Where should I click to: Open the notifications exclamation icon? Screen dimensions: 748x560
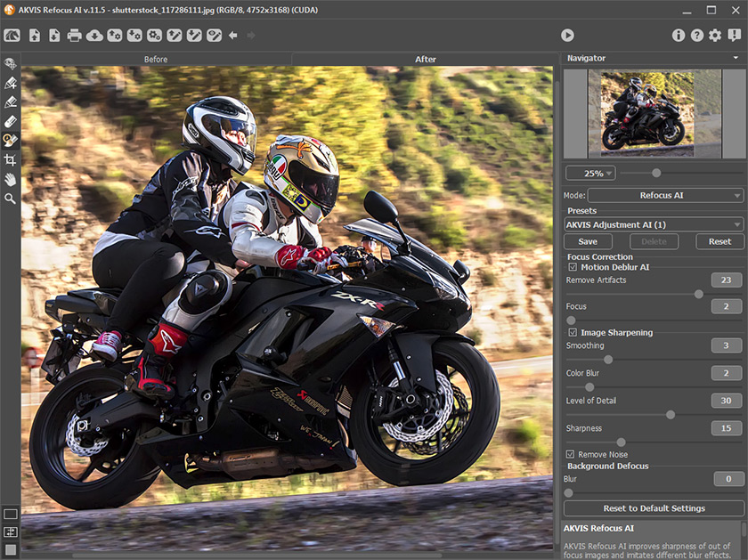(734, 36)
